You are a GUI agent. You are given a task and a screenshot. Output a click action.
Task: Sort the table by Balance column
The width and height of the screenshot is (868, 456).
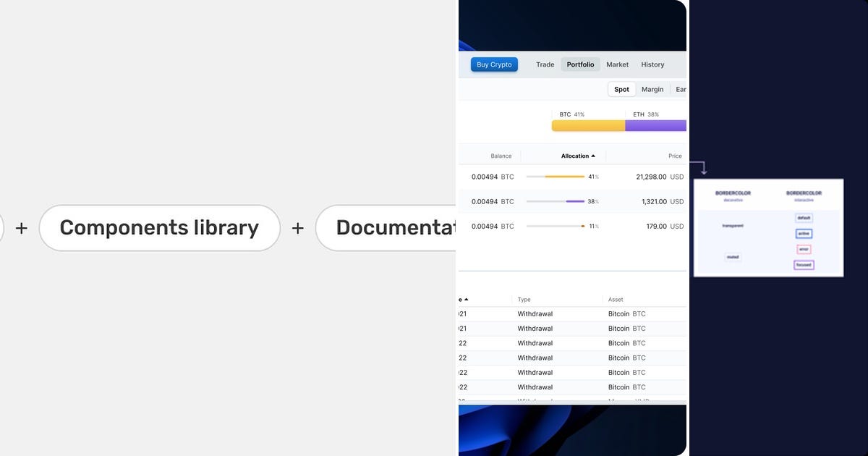pos(501,156)
